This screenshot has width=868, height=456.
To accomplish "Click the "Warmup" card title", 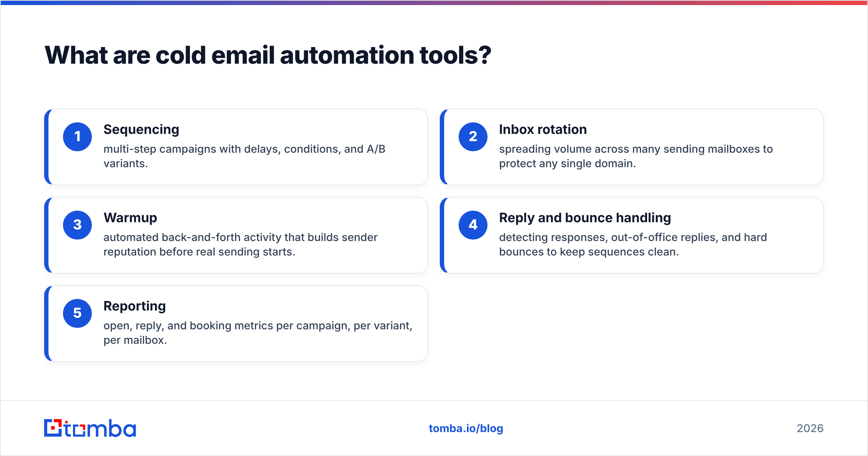I will click(130, 218).
